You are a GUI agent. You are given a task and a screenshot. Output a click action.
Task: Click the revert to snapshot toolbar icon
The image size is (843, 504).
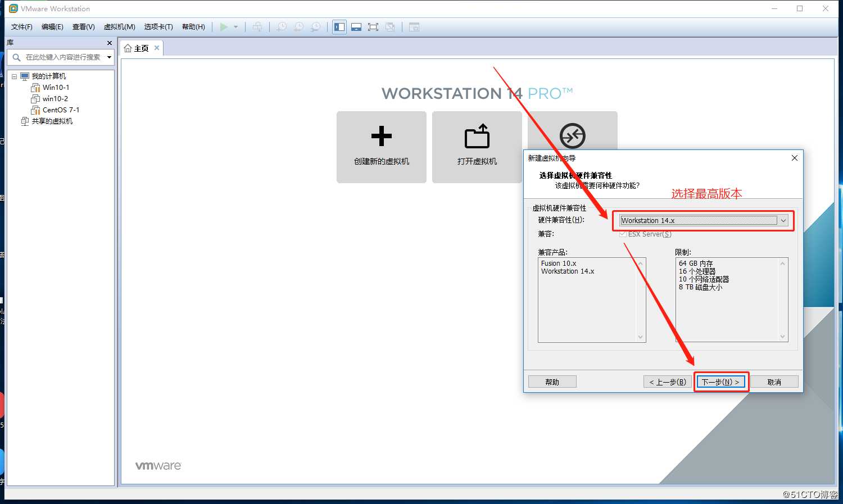click(x=299, y=27)
